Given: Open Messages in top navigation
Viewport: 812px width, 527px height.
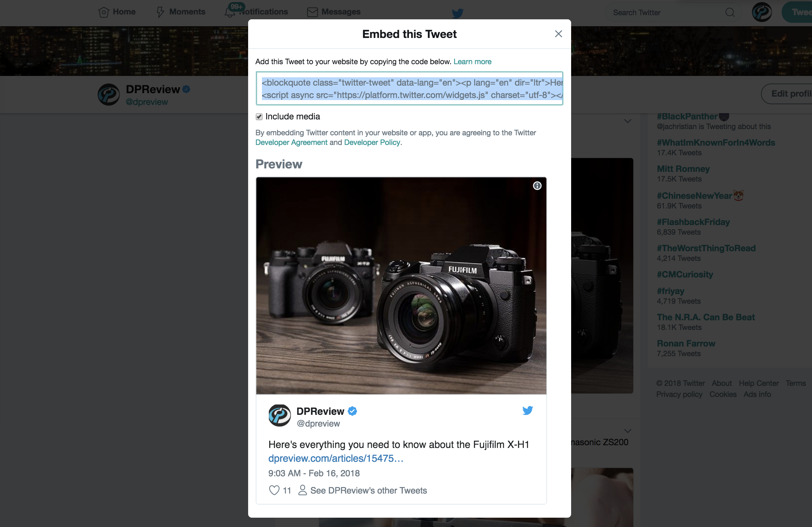Looking at the screenshot, I should (334, 12).
